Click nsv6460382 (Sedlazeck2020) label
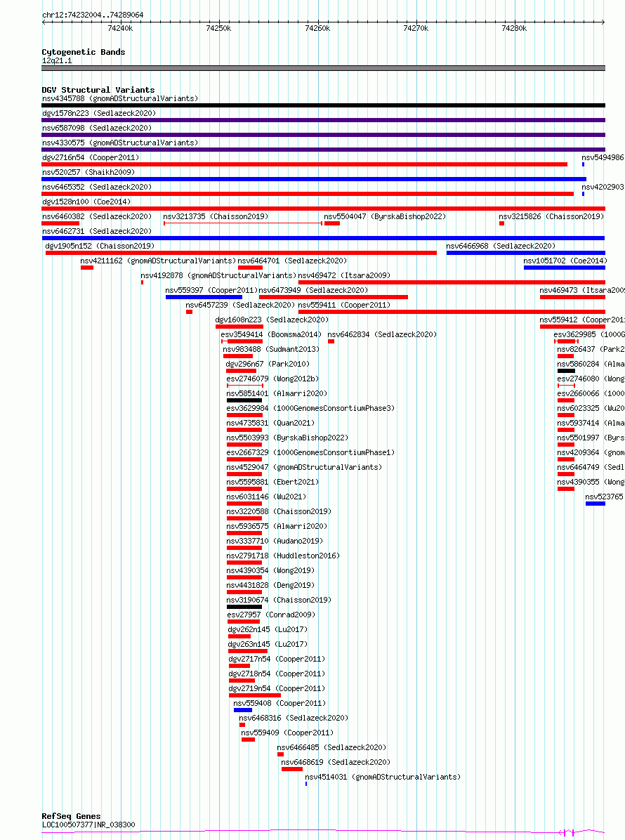The height and width of the screenshot is (840, 625). coord(97,216)
